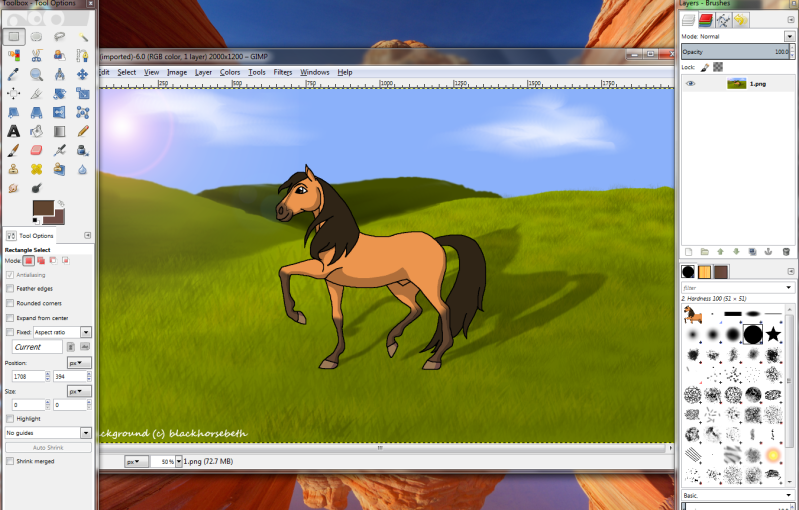This screenshot has width=799, height=510.
Task: Enable the Rounded corners option
Action: click(10, 303)
